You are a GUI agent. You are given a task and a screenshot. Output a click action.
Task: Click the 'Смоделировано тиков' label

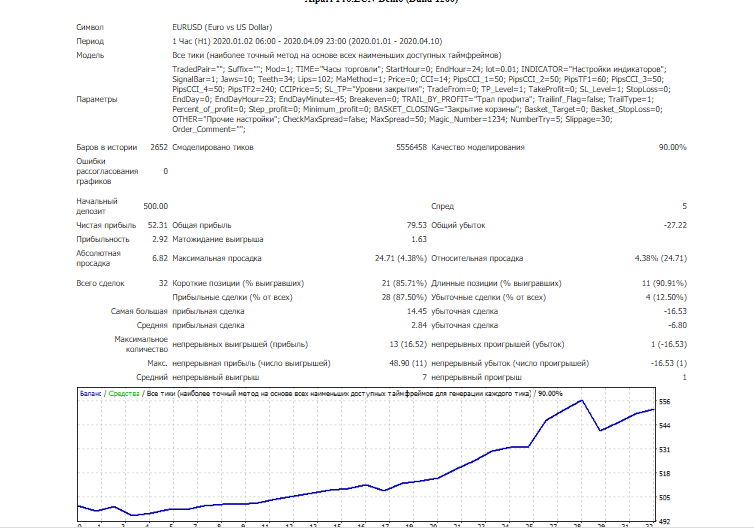[213, 147]
